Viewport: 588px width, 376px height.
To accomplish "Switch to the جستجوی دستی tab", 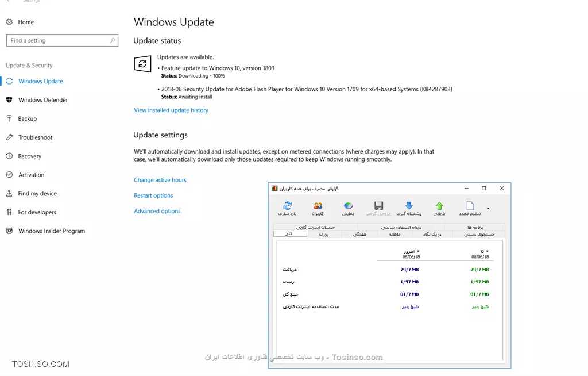I will [479, 234].
